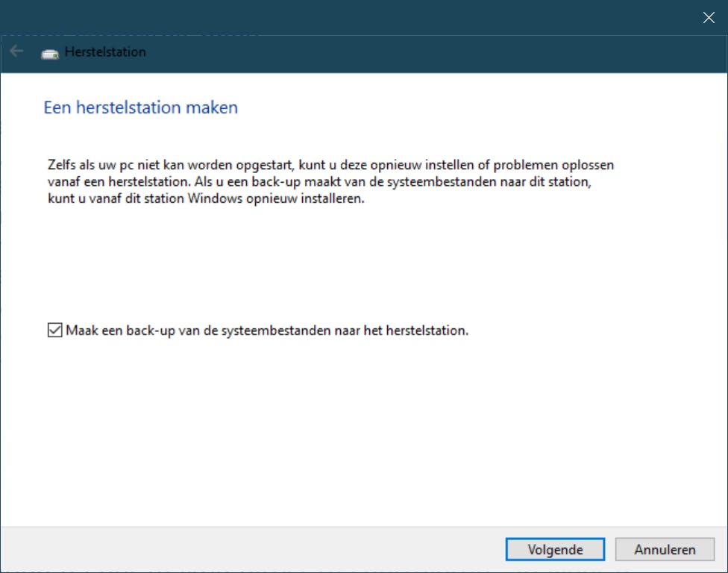The width and height of the screenshot is (728, 573).
Task: Click Annuleren to cancel the wizard
Action: [x=664, y=549]
